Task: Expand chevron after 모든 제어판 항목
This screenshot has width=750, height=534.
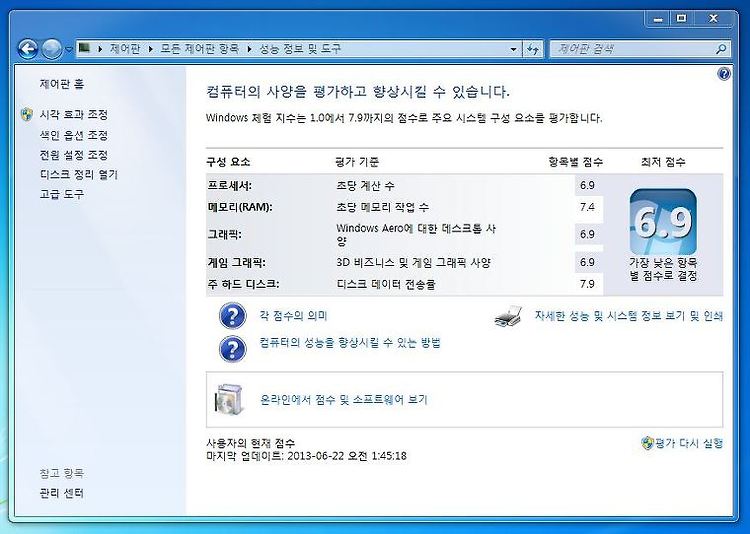Action: [250, 48]
